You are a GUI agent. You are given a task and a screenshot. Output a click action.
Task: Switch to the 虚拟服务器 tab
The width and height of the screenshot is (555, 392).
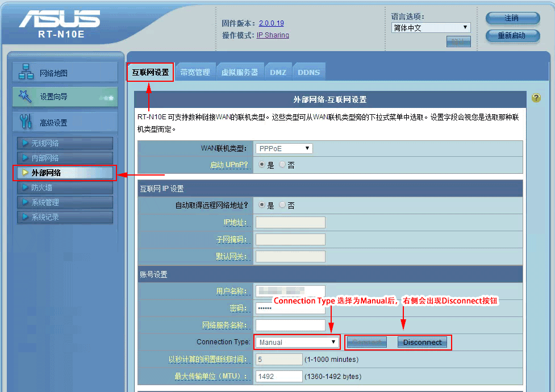pos(240,72)
